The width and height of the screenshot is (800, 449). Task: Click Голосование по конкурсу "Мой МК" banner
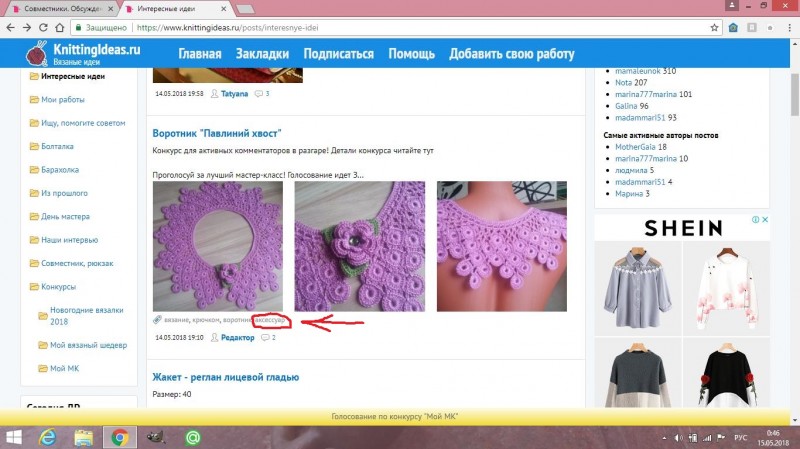[394, 416]
